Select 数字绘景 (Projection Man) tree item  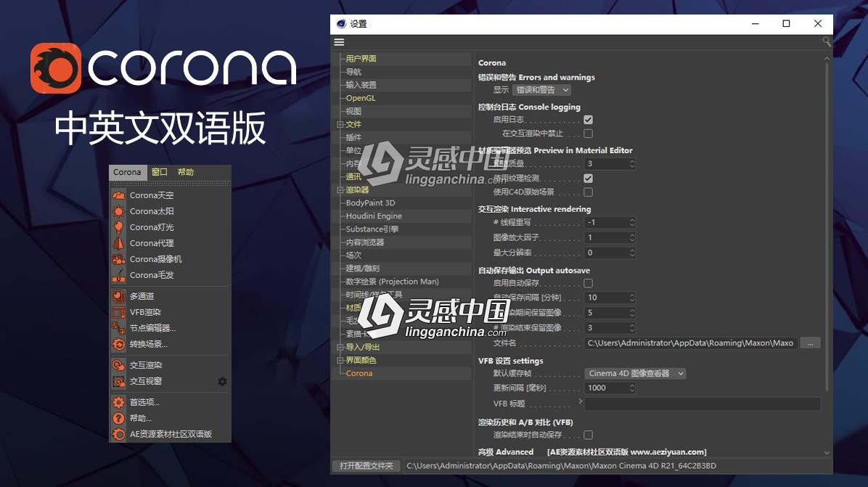(x=392, y=282)
